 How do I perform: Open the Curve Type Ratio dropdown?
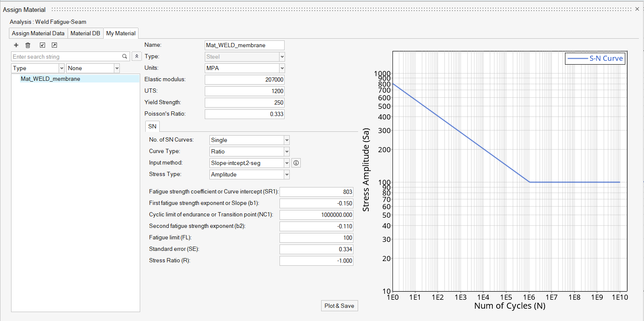250,151
